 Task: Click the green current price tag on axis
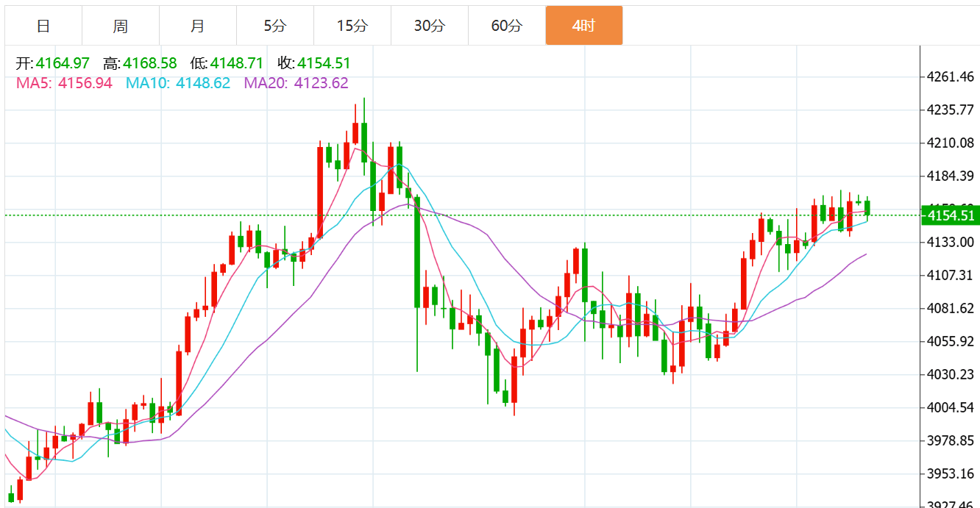951,215
